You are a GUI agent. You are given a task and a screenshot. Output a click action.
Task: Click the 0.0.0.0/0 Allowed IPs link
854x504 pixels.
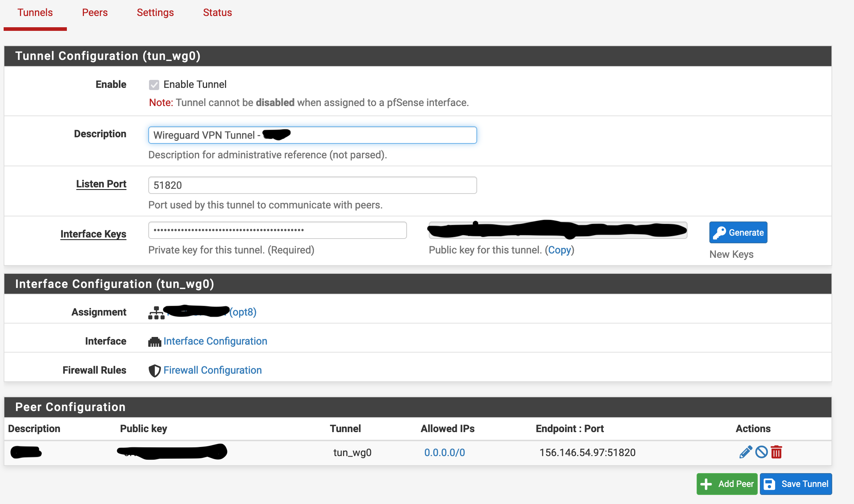pyautogui.click(x=444, y=452)
